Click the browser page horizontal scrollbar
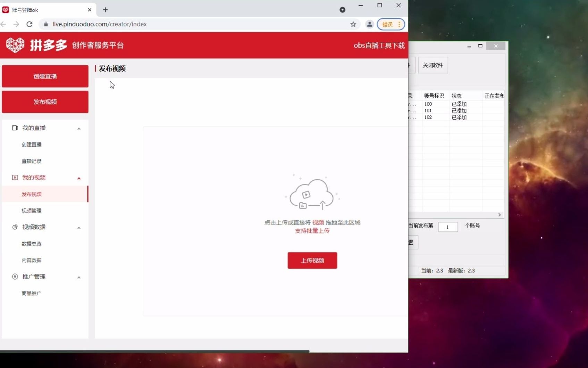The height and width of the screenshot is (368, 588). [x=154, y=351]
